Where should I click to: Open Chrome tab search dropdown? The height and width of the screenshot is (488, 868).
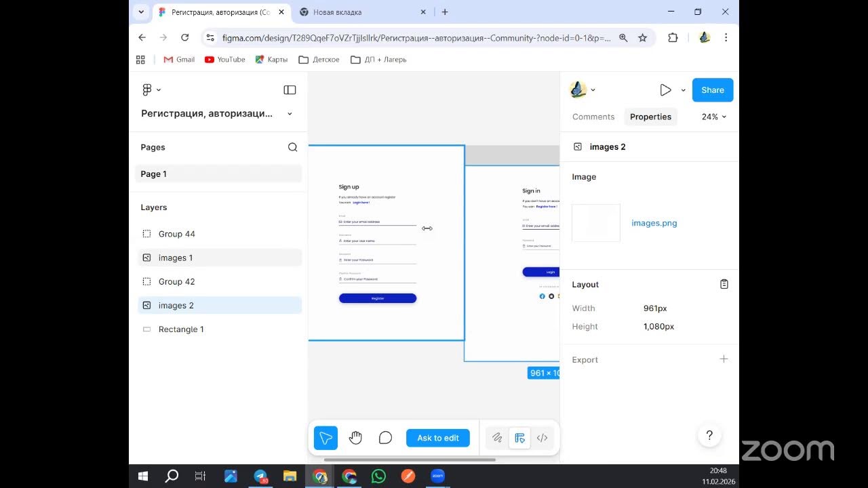tap(141, 12)
